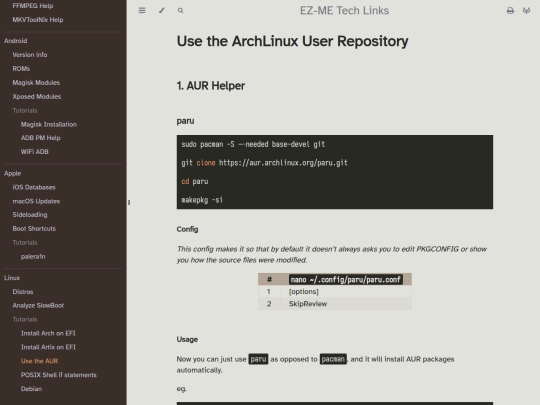Open search with the magnifier icon
Screen dimensions: 540x405
(x=180, y=11)
